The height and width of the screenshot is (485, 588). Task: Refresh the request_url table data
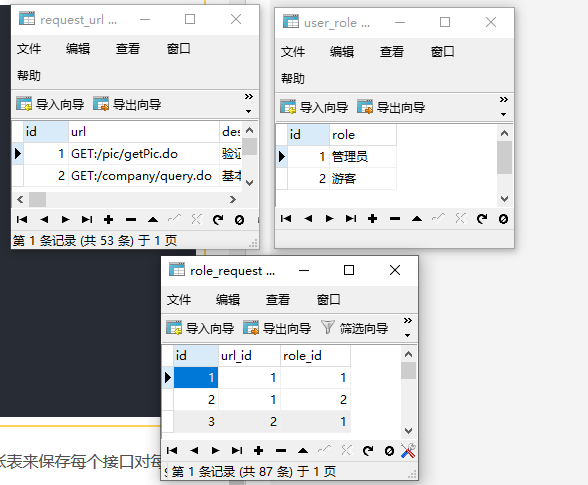tap(218, 219)
